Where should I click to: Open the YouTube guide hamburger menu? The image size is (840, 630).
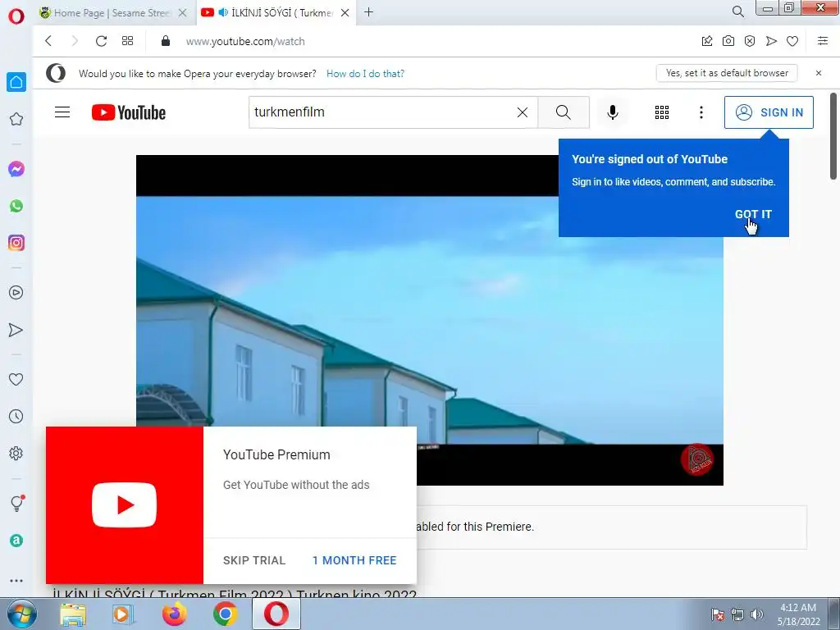[62, 112]
